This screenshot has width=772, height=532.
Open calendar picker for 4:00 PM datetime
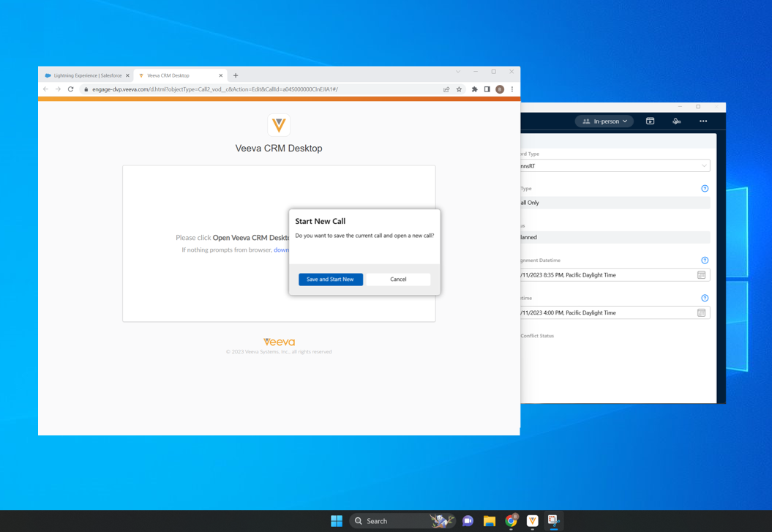[701, 313]
